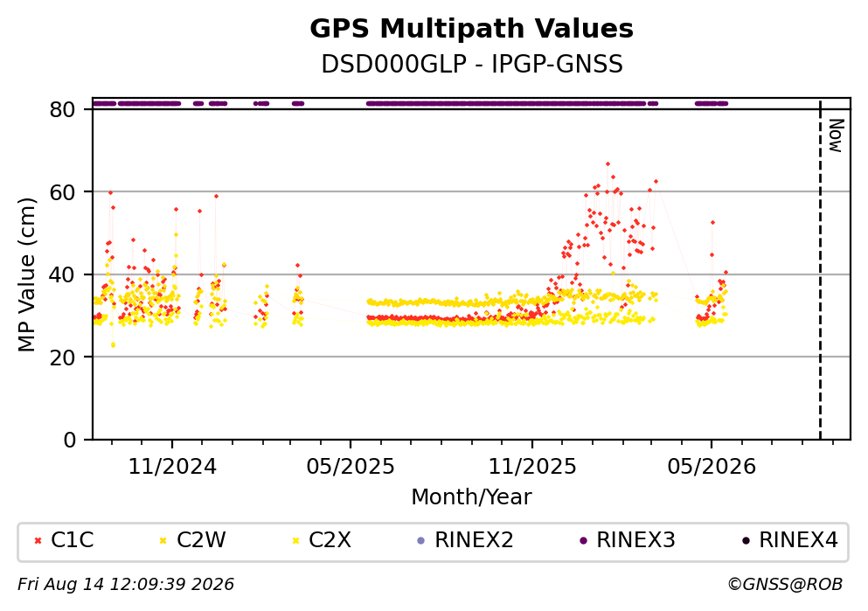
Task: Click the RINEX2 legend dot
Action: (420, 541)
